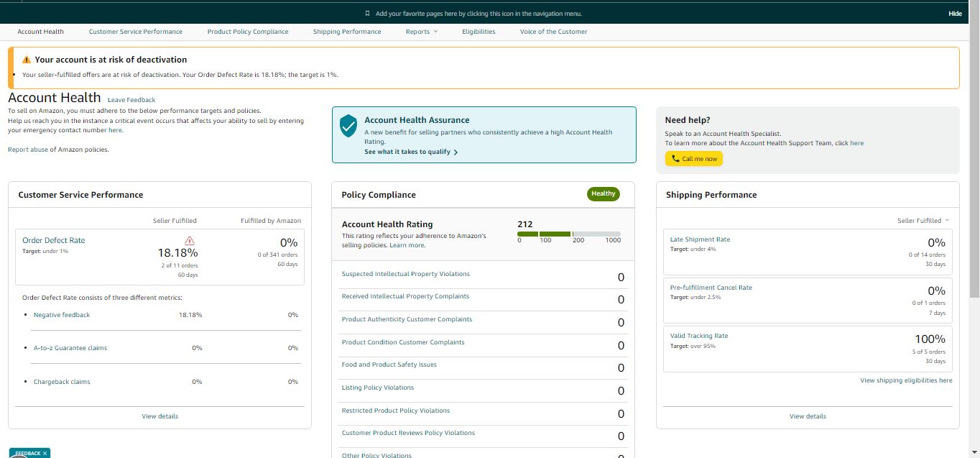Open Product Condition Customer Complaints
This screenshot has width=980, height=458.
(403, 342)
